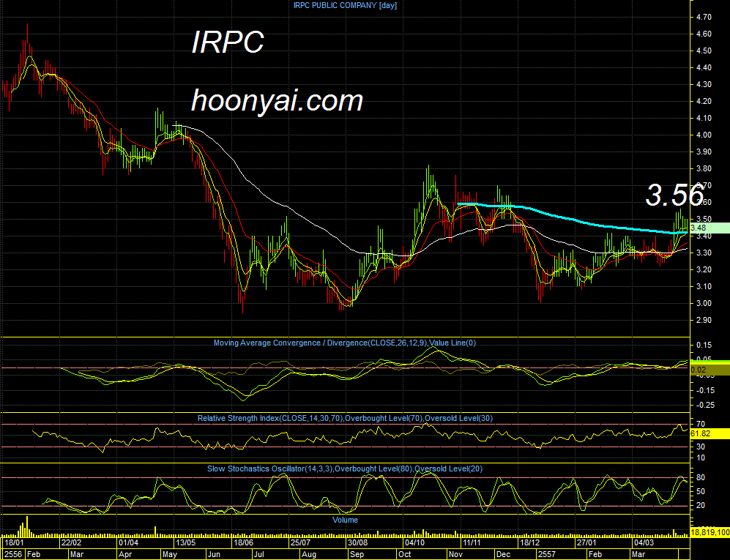Click the Volume panel title
Screen dimensions: 730x560
coord(345,520)
